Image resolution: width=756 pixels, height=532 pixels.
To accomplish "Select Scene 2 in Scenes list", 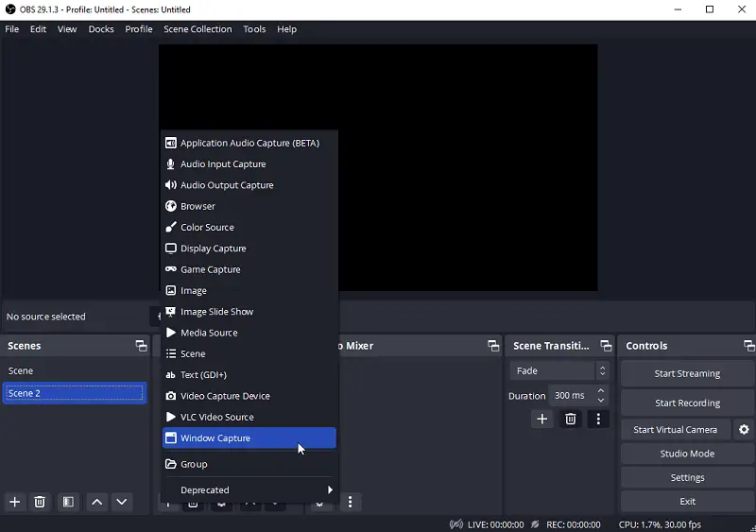I will pos(75,393).
